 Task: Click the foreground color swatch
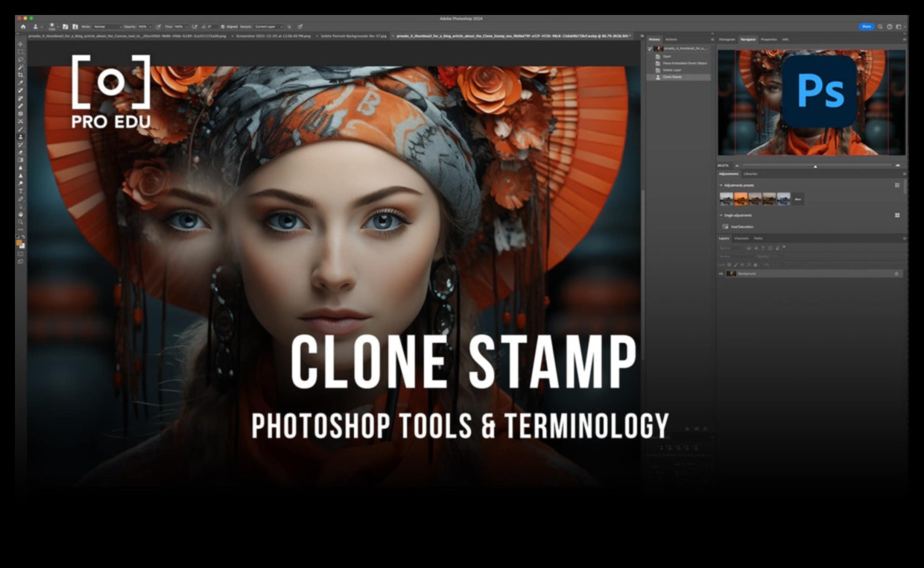point(20,242)
